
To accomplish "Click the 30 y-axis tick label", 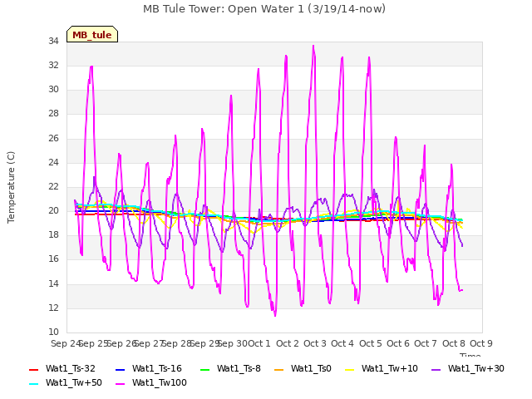I will pos(53,89).
